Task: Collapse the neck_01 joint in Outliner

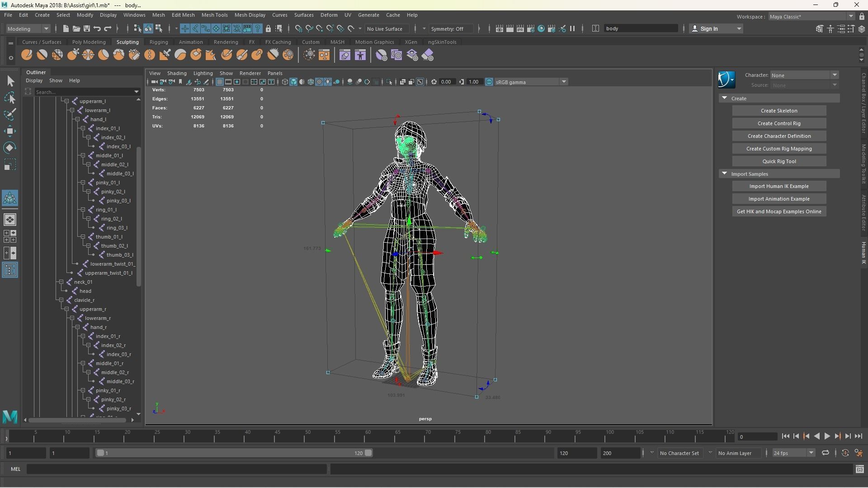Action: [61, 282]
